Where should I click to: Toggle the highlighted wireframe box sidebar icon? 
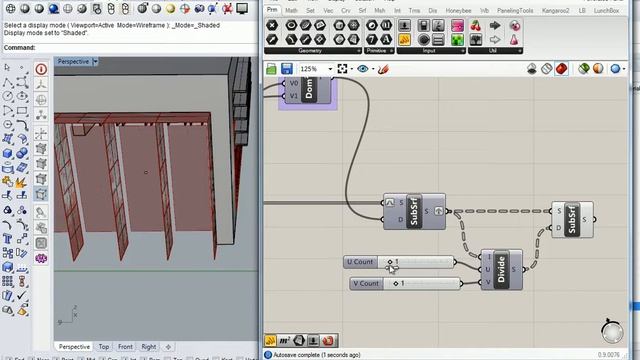pyautogui.click(x=41, y=194)
